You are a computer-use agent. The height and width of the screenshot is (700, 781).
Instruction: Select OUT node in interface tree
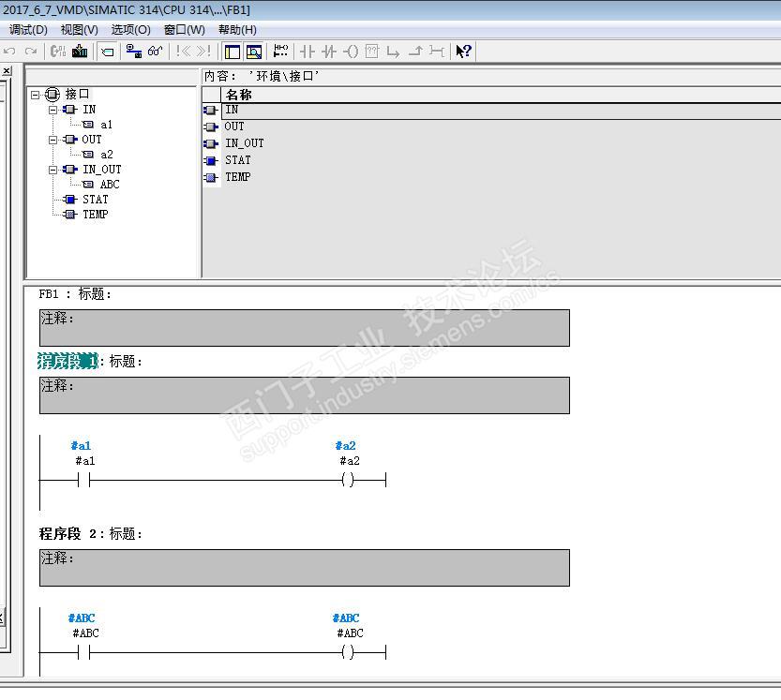92,140
